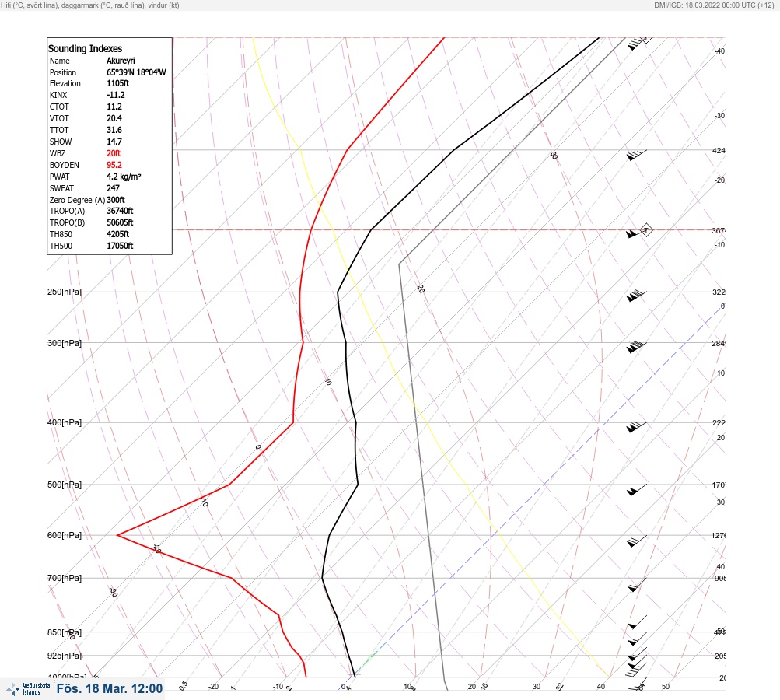Click the 400[hPa] pressure label
Viewport: 780px width, 700px height.
tap(65, 422)
